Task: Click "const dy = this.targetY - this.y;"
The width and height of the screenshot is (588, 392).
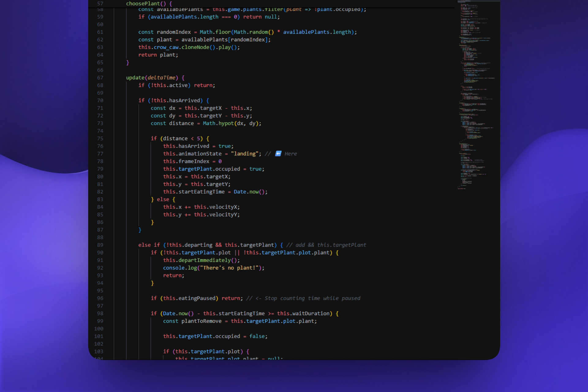Action: [201, 116]
